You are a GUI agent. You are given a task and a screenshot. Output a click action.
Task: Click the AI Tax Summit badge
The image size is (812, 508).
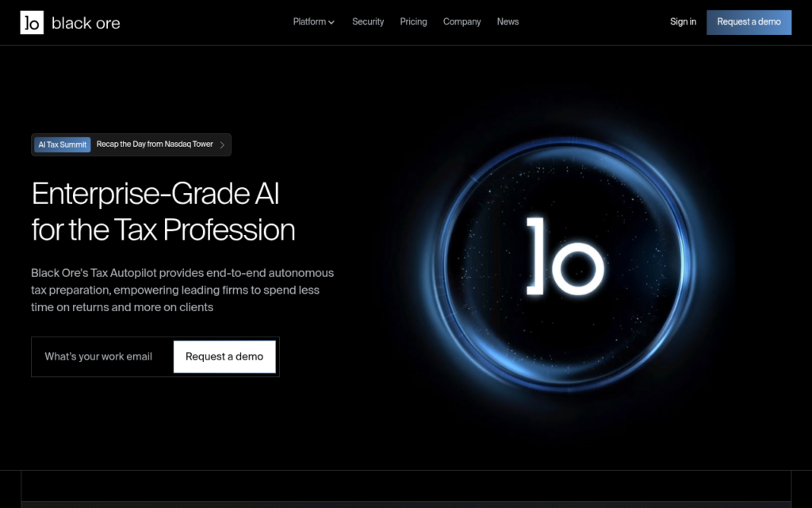pos(62,144)
